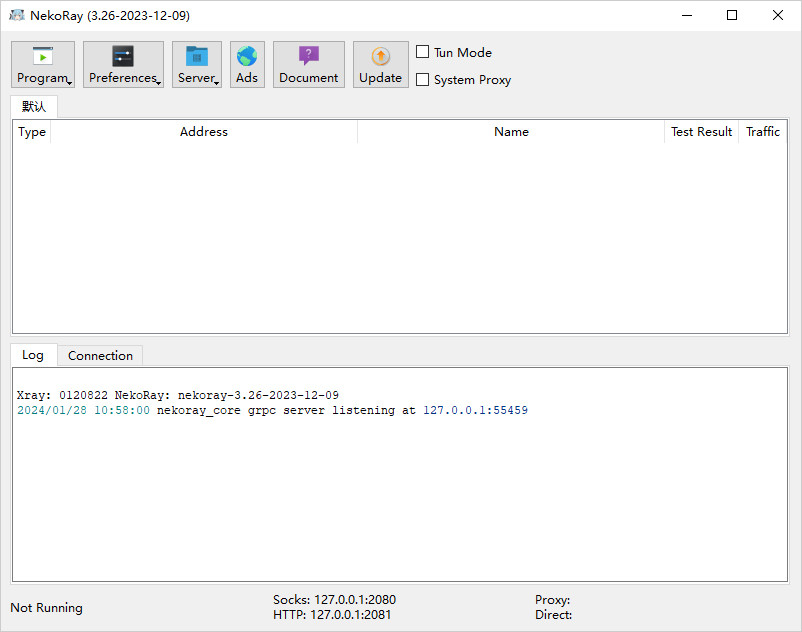Viewport: 802px width, 632px height.
Task: Sort by the Address column header
Action: click(x=204, y=132)
